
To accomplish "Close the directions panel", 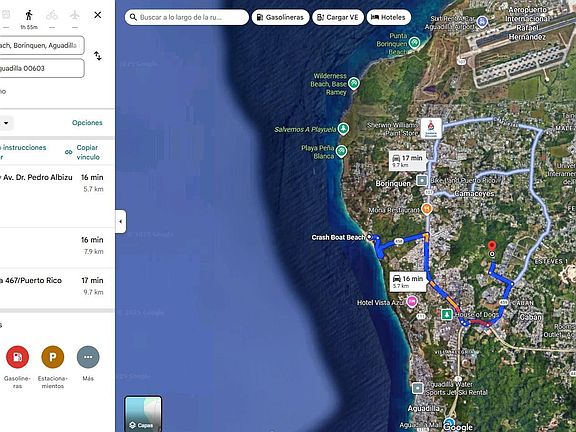I will point(98,15).
